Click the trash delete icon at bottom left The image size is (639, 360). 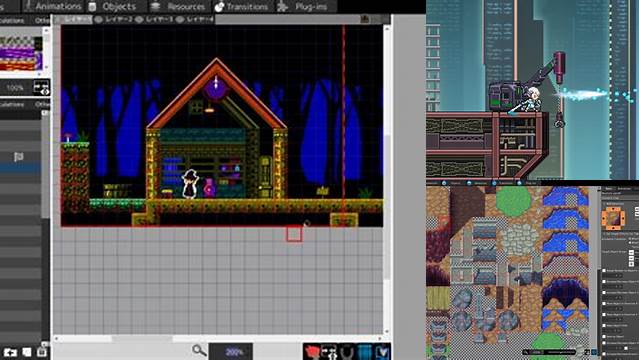tap(42, 351)
